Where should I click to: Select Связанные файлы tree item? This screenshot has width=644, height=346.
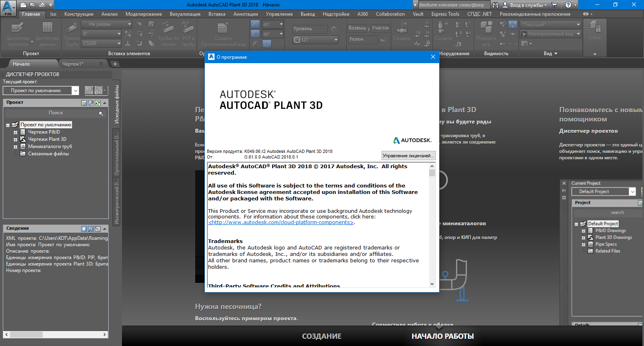48,154
